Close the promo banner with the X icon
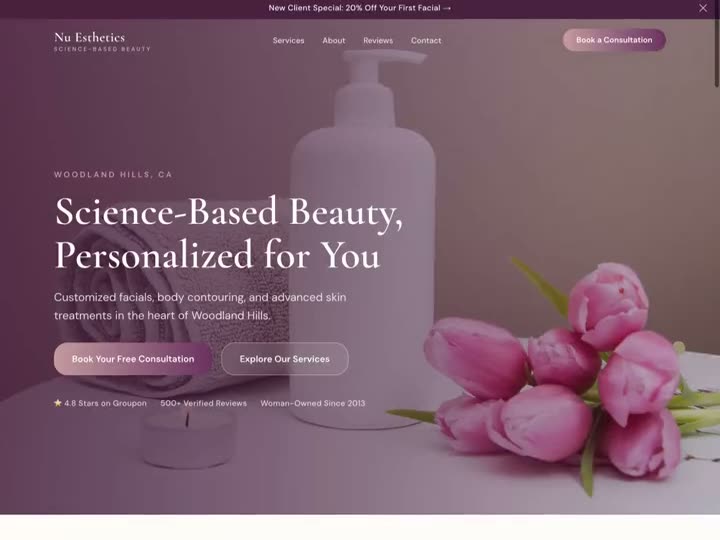This screenshot has width=720, height=540. 703,8
